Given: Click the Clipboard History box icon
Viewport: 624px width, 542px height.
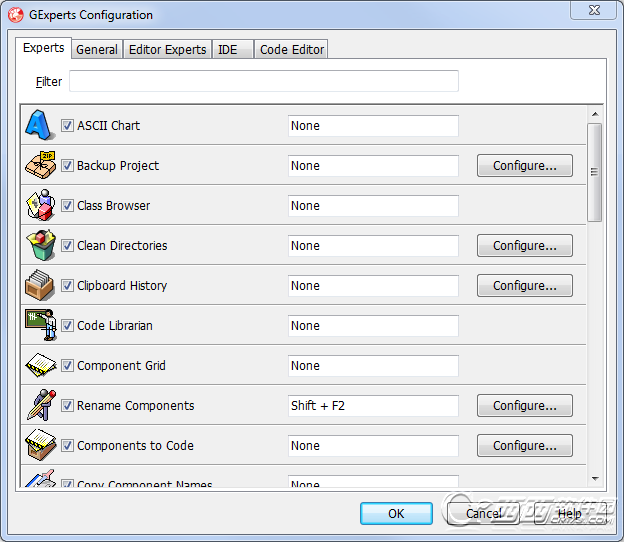Looking at the screenshot, I should pos(39,285).
